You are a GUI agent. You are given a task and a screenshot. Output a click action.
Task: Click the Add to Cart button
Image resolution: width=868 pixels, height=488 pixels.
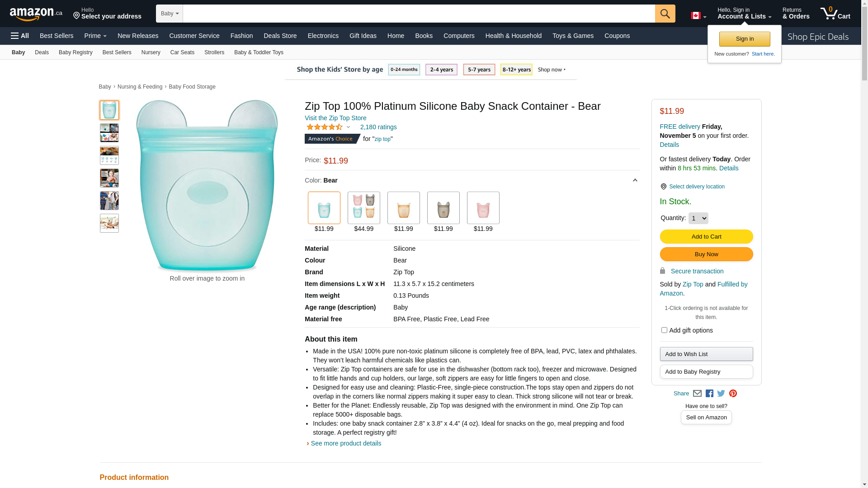706,237
